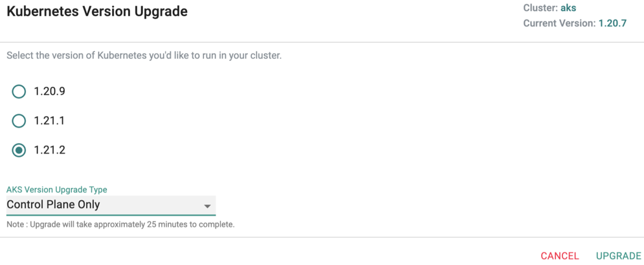Click the Current Version label in header
The width and height of the screenshot is (644, 265).
point(559,23)
